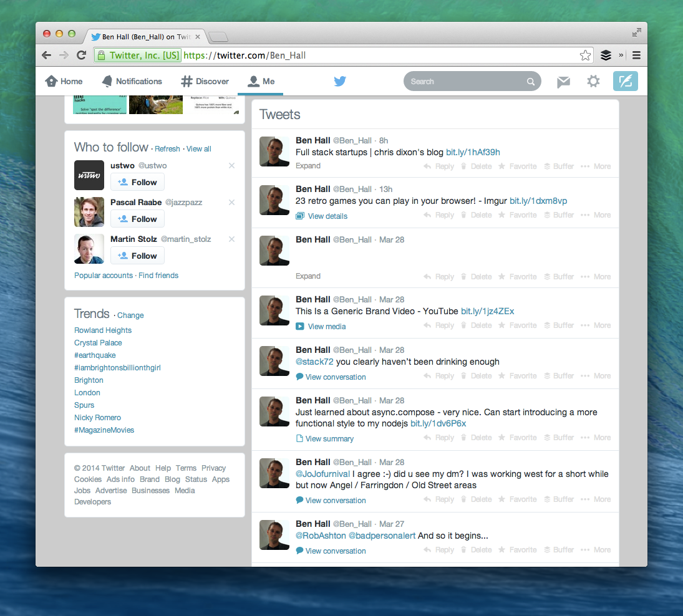683x616 pixels.
Task: Dismiss Pascal Raabe suggestion
Action: click(x=232, y=203)
